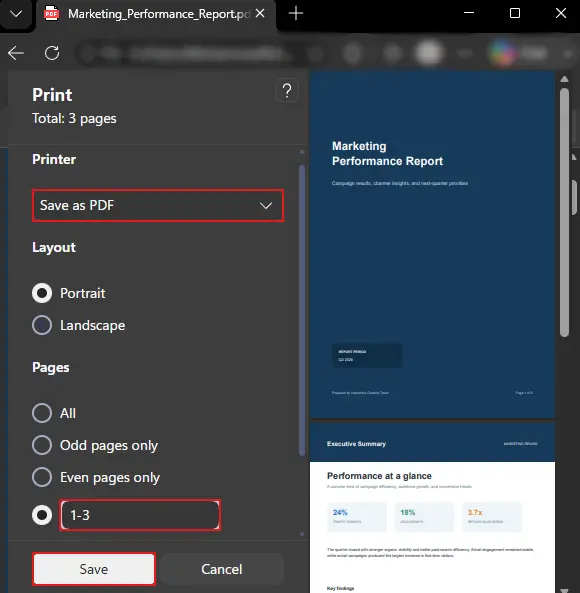Go back with the back arrow
The width and height of the screenshot is (580, 593).
pos(16,53)
